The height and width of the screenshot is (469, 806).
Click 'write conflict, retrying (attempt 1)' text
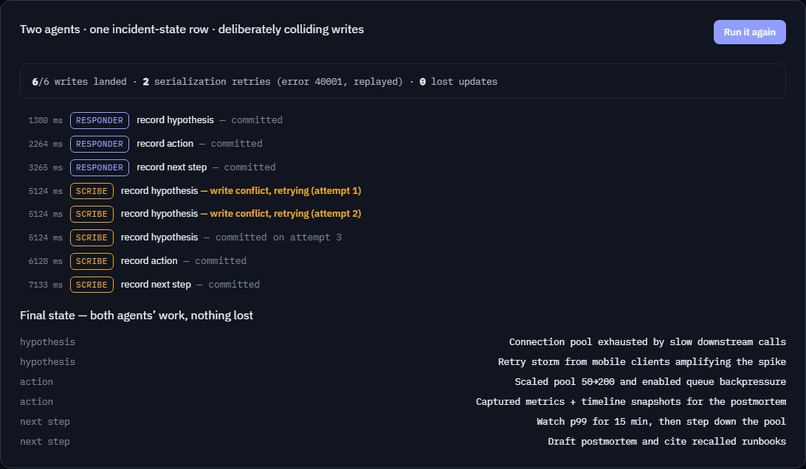[x=285, y=191]
